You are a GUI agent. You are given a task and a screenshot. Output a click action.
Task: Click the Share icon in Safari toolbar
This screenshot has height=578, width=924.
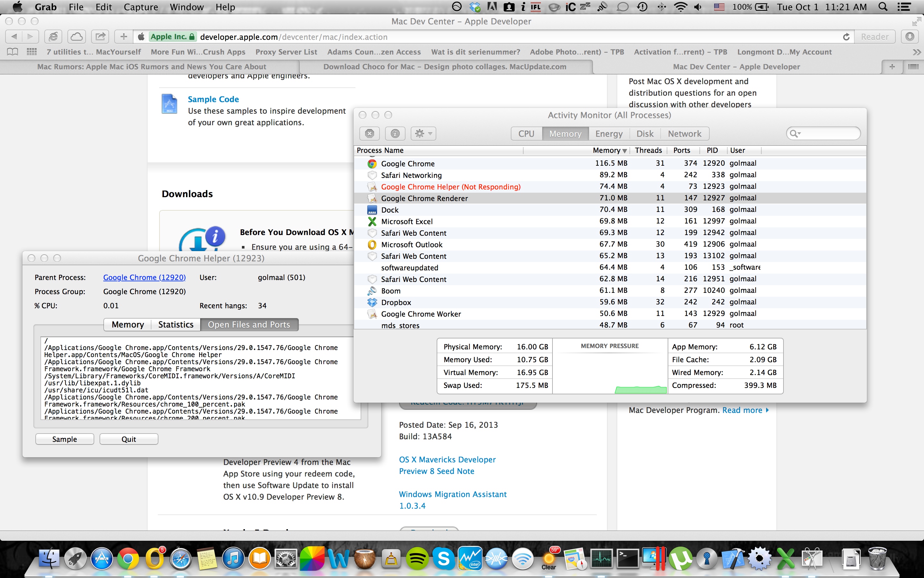tap(100, 37)
